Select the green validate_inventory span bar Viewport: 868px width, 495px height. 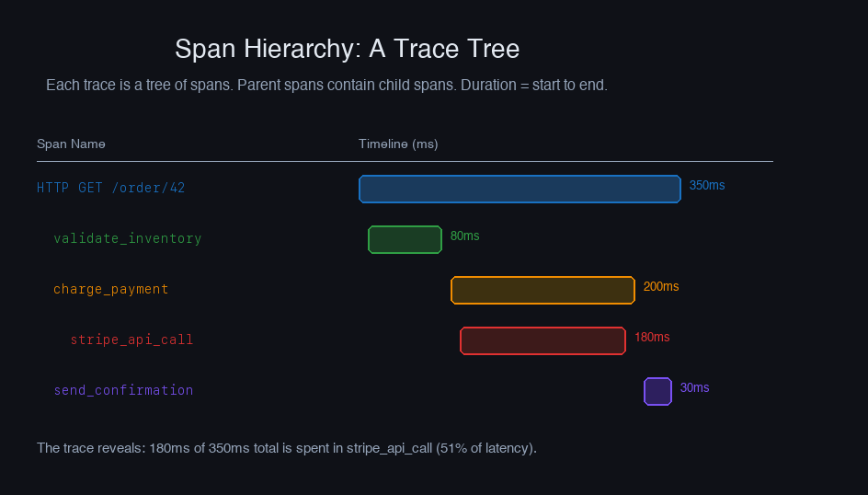coord(405,240)
